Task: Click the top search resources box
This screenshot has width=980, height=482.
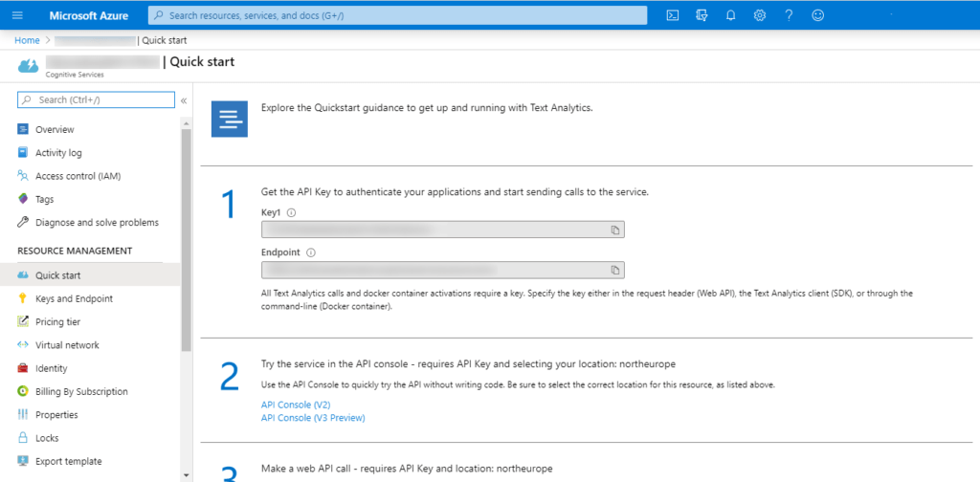Action: click(397, 15)
